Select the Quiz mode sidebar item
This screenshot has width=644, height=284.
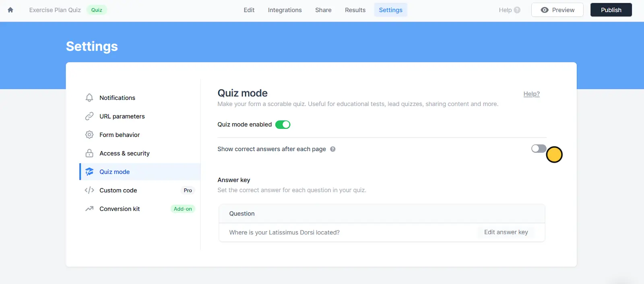coord(140,172)
